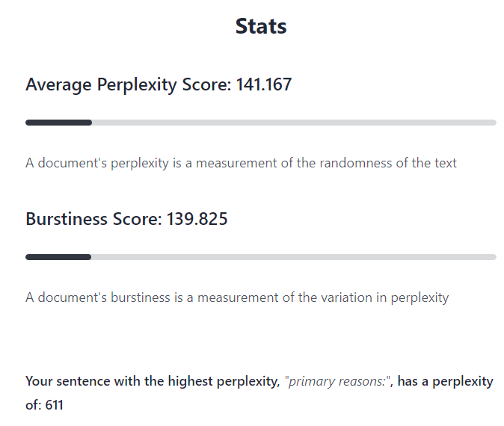Click the empty track of the burstiness bar
The height and width of the screenshot is (426, 504).
tap(293, 257)
